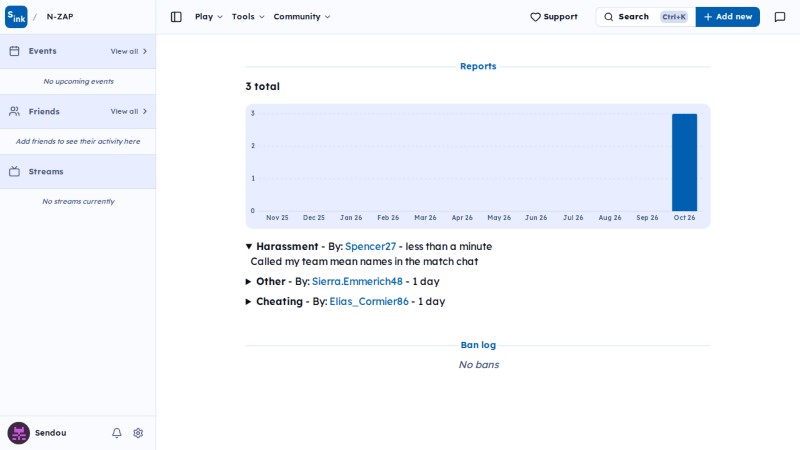Open Elias_Cormier86 profile link
The width and height of the screenshot is (800, 450).
click(369, 302)
